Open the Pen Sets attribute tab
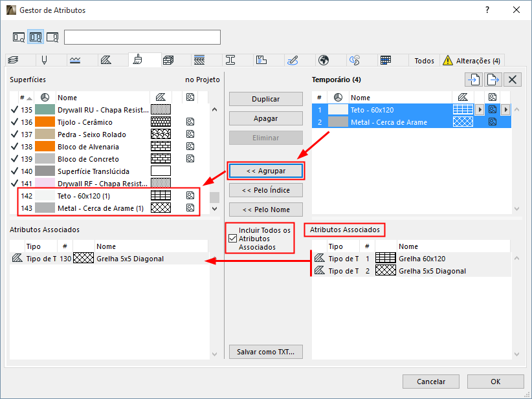Viewport: 532px width, 399px height. click(x=44, y=60)
